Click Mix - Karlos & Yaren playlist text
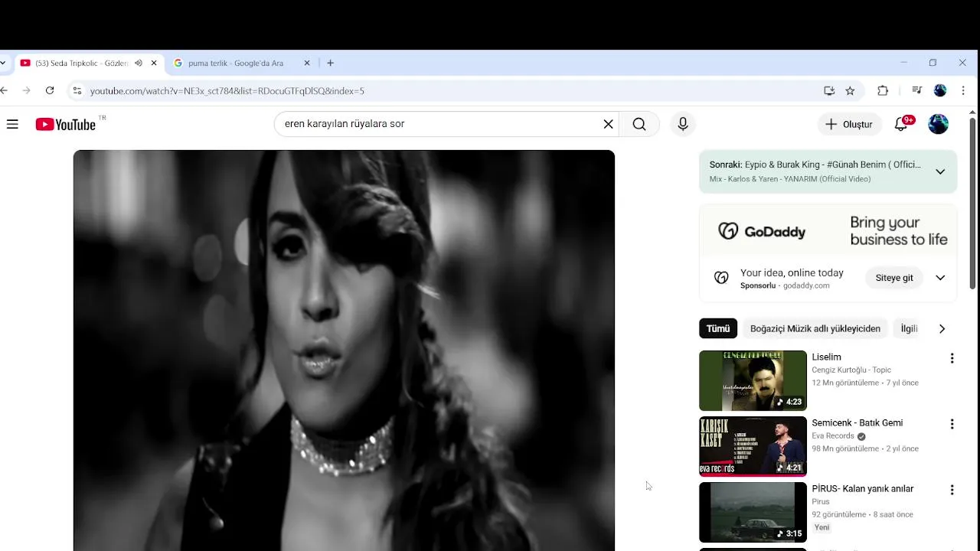The width and height of the screenshot is (980, 551). (x=789, y=179)
